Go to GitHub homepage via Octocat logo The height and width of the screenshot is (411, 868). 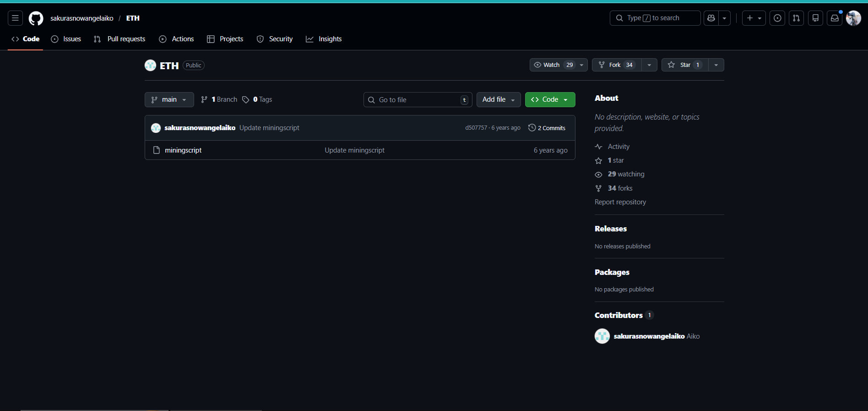coord(36,18)
